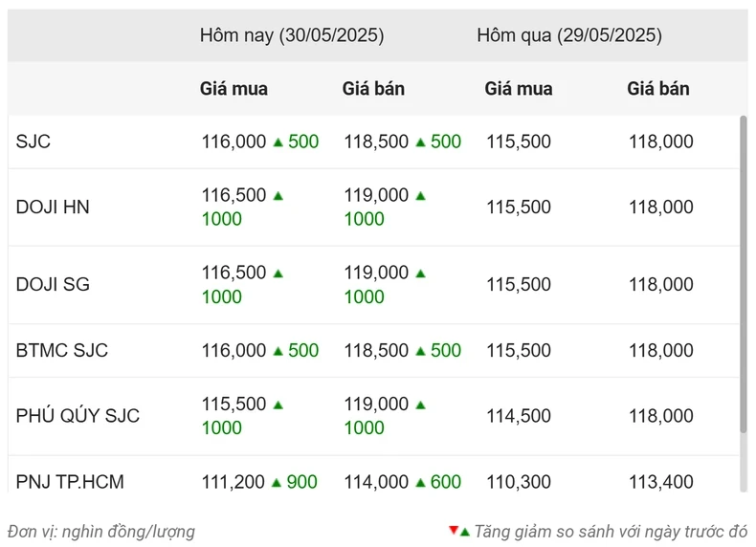This screenshot has height=547, width=756.
Task: Click green up arrow beside SJC buy price
Action: [x=278, y=142]
